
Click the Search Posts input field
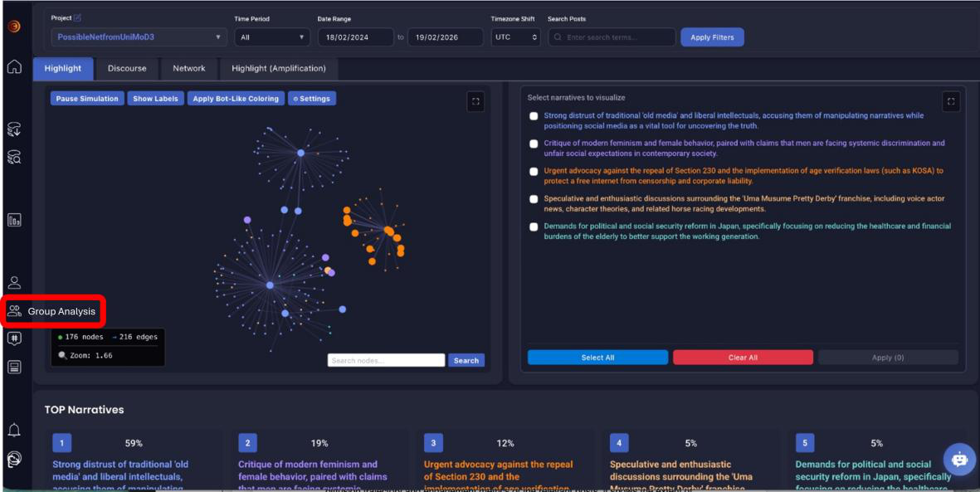(x=612, y=37)
